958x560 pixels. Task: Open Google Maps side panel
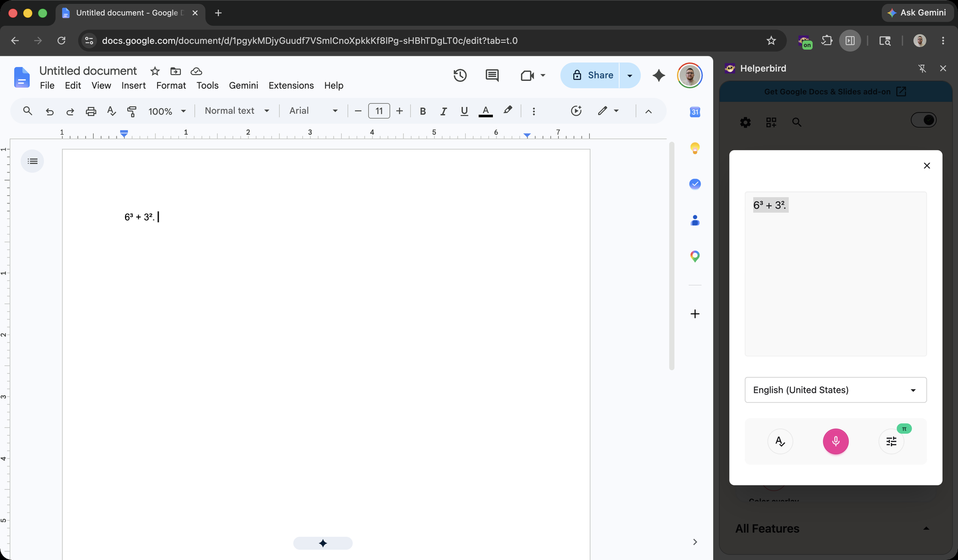click(695, 256)
